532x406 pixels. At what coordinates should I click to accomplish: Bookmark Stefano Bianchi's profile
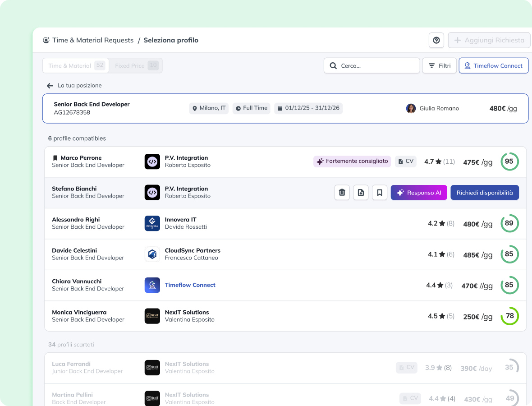click(380, 193)
